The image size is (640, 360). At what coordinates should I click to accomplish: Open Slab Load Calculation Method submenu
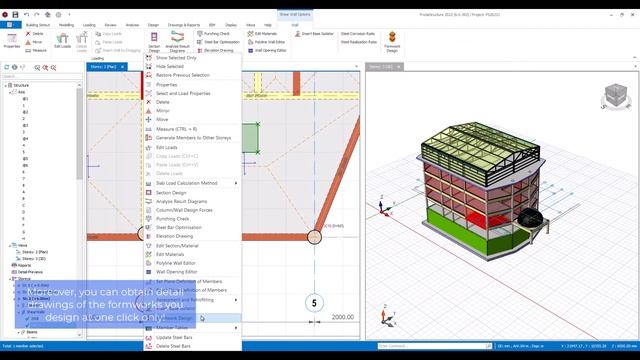point(192,183)
